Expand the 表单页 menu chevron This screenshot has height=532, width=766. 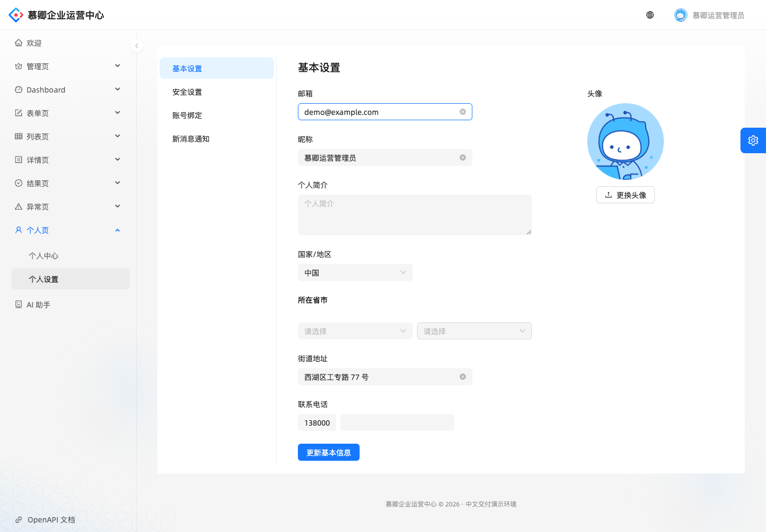[x=118, y=113]
